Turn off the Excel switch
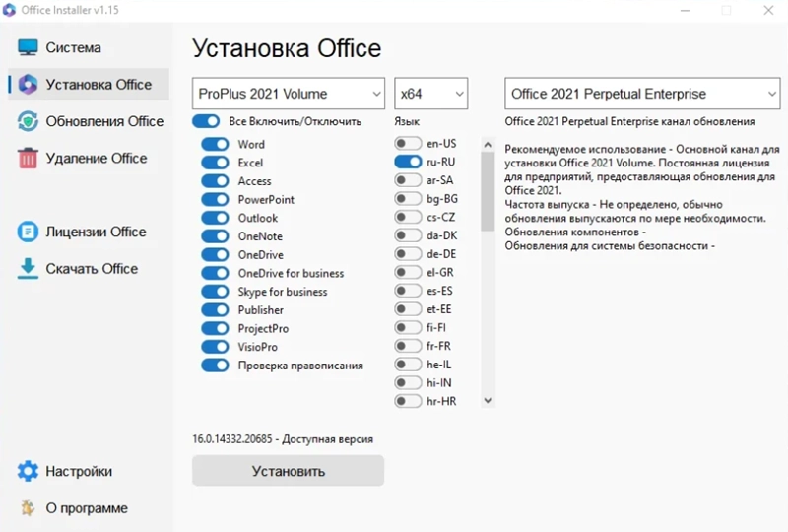Viewport: 788px width, 532px height. pyautogui.click(x=215, y=163)
